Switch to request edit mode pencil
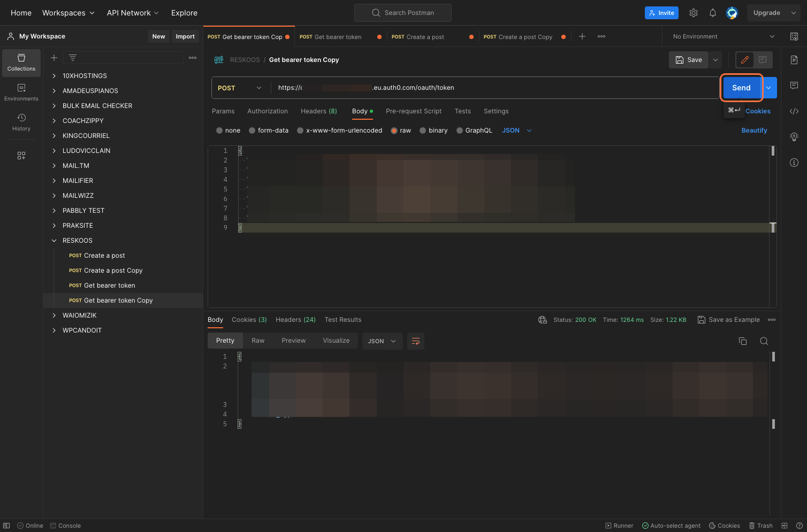Screen dimensions: 807x532 744,60
